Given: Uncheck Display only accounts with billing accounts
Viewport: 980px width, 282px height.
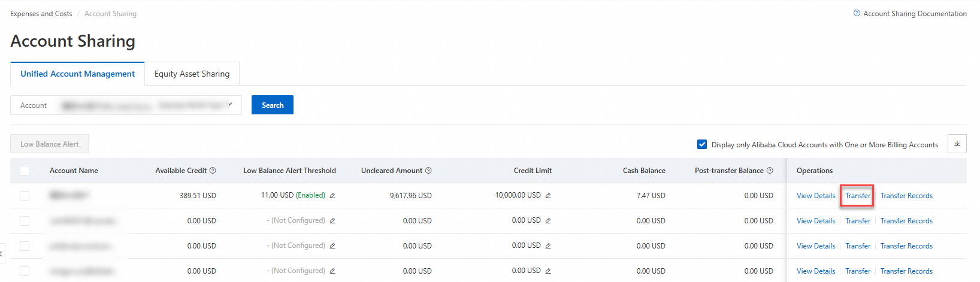Looking at the screenshot, I should coord(702,144).
